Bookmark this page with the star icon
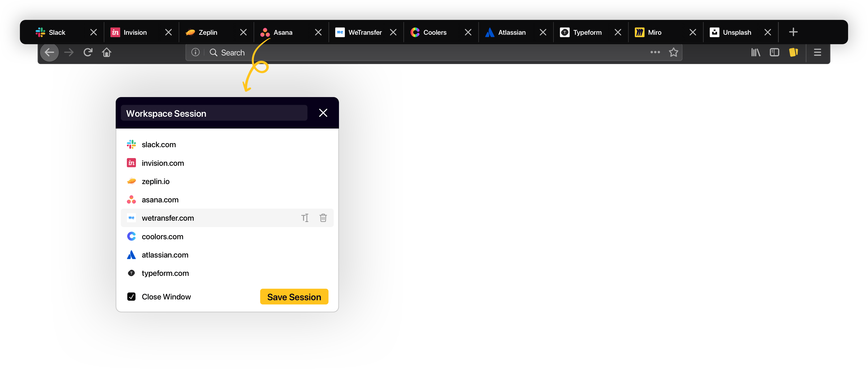 click(x=673, y=52)
